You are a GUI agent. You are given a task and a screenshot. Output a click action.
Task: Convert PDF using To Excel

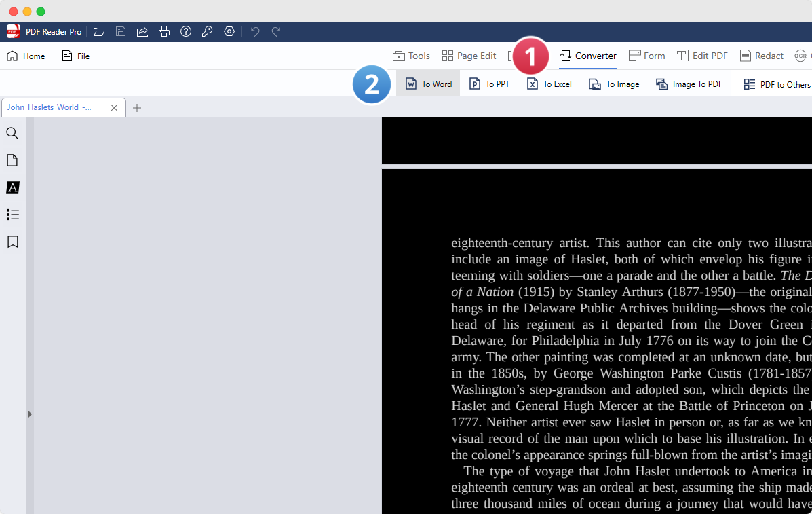click(x=549, y=84)
